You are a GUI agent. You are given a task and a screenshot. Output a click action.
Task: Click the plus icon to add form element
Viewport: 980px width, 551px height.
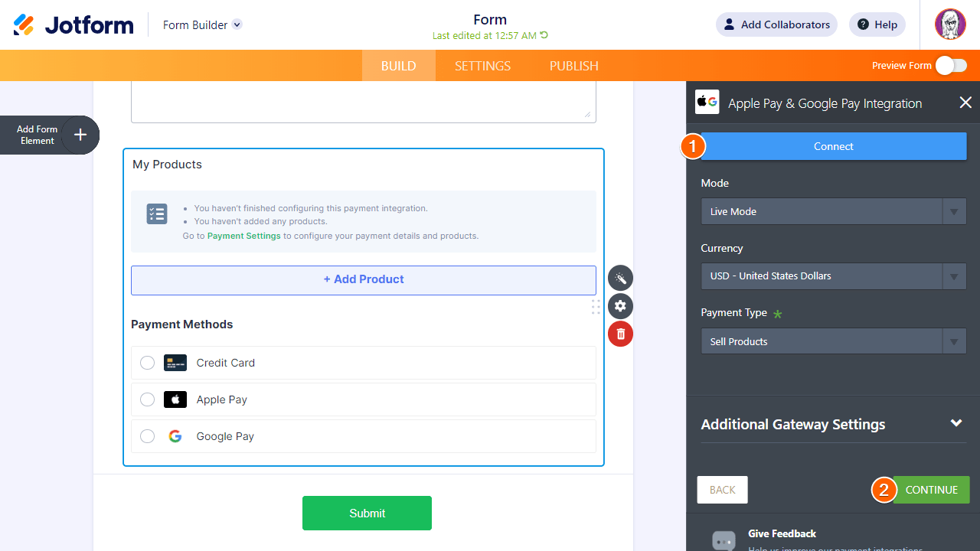coord(80,135)
